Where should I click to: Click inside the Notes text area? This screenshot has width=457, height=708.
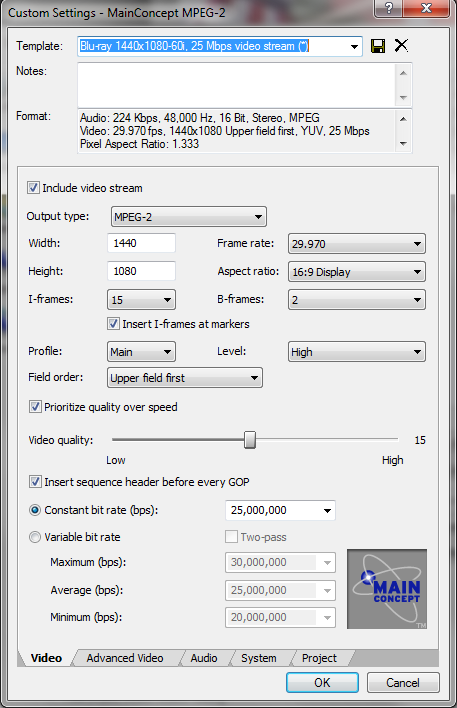tap(237, 85)
